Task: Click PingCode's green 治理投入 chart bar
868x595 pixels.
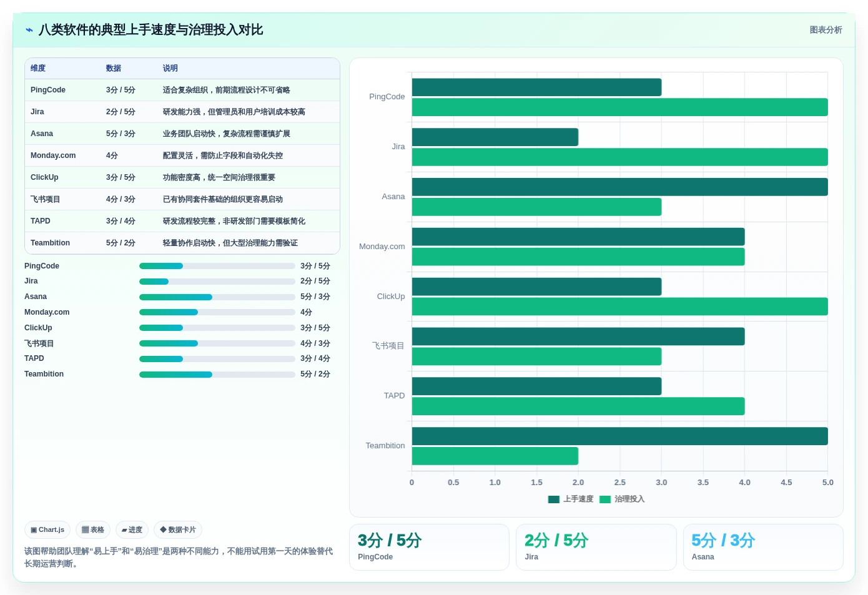Action: [619, 107]
